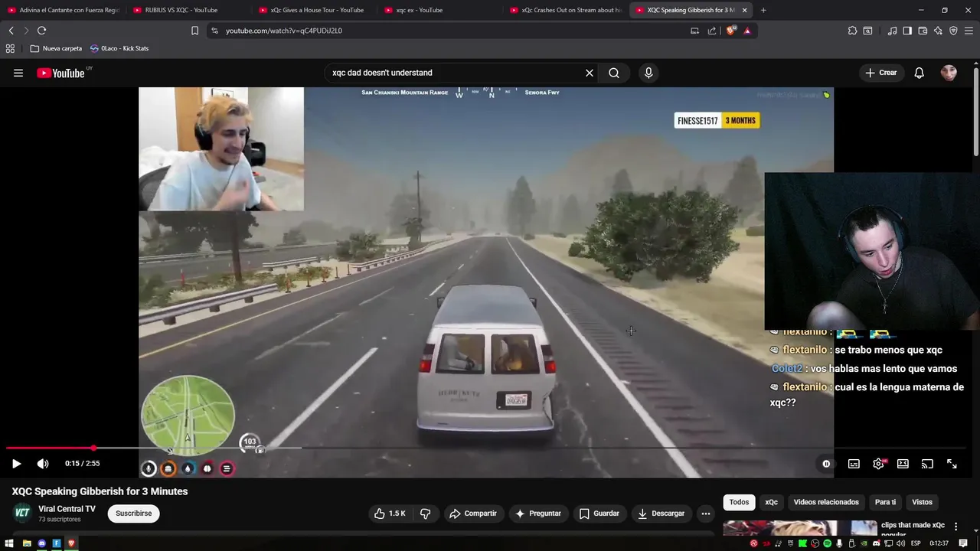
Task: Select the Para ti chip
Action: [x=885, y=502]
